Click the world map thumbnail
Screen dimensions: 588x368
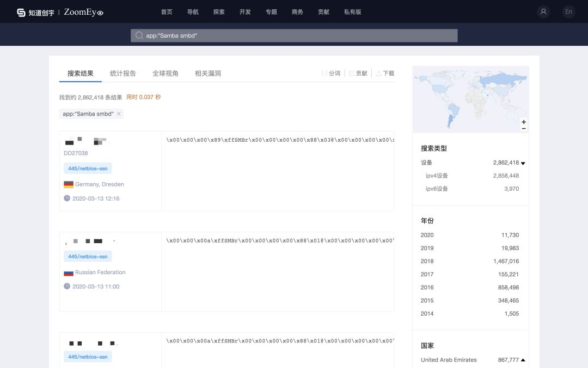click(470, 100)
